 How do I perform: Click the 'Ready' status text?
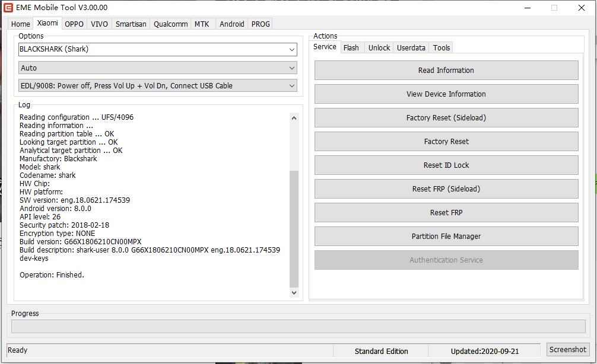pos(18,350)
